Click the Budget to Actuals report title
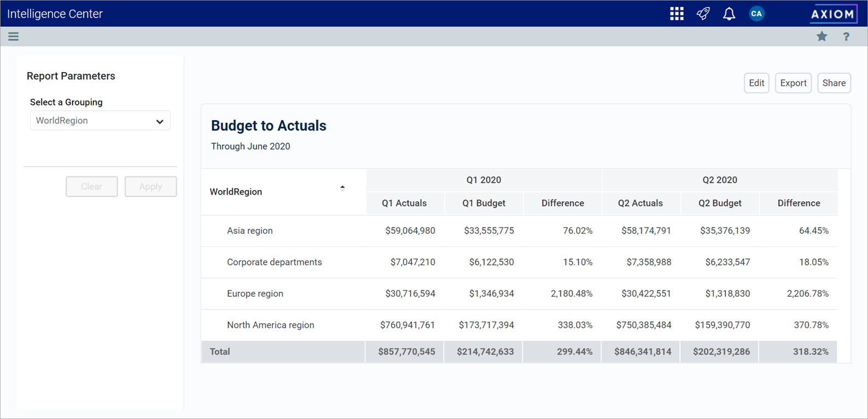 coord(268,126)
